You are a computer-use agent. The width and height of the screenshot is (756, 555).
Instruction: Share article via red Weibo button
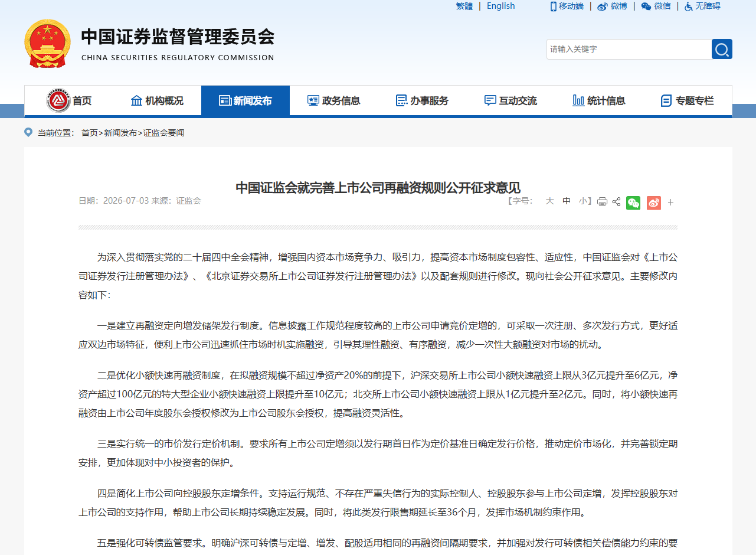[x=653, y=203]
